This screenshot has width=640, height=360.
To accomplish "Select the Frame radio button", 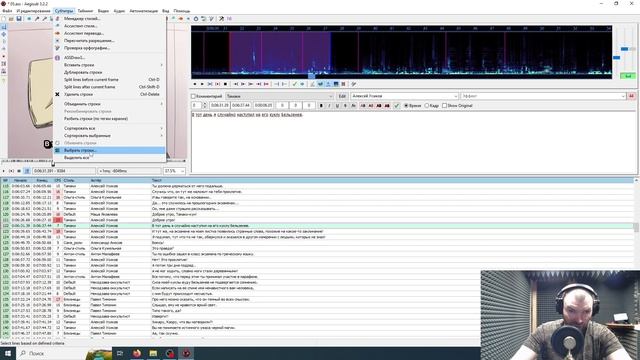I will pos(432,106).
